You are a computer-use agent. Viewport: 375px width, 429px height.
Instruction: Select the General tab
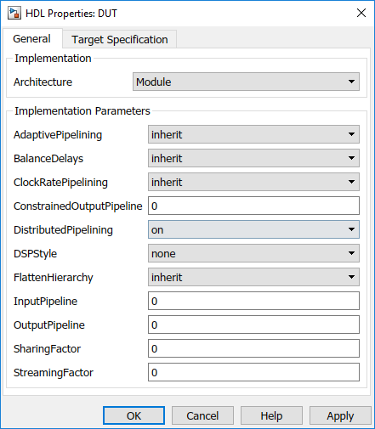32,39
